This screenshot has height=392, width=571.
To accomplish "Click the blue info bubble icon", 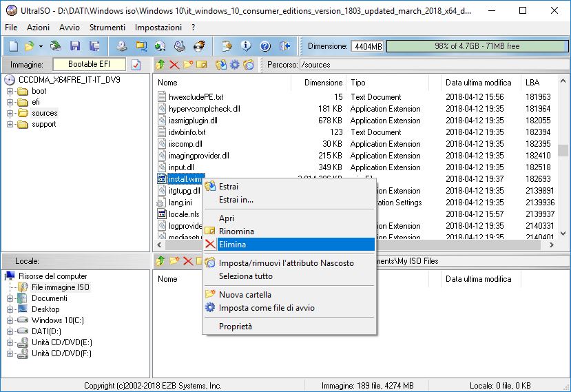I will coord(246,46).
